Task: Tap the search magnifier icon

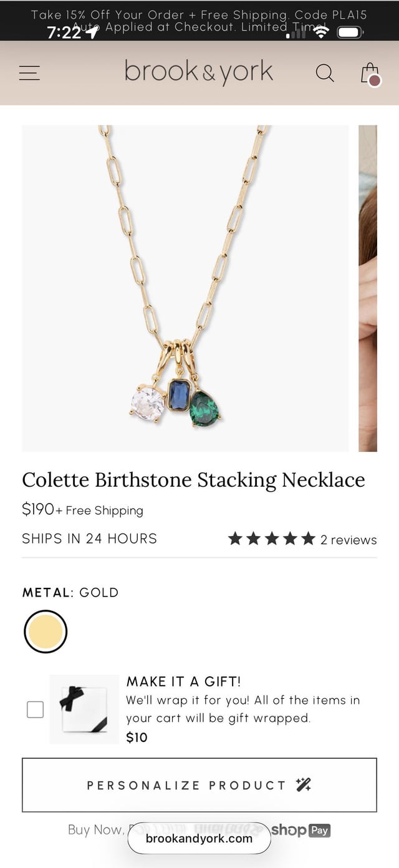Action: [324, 73]
